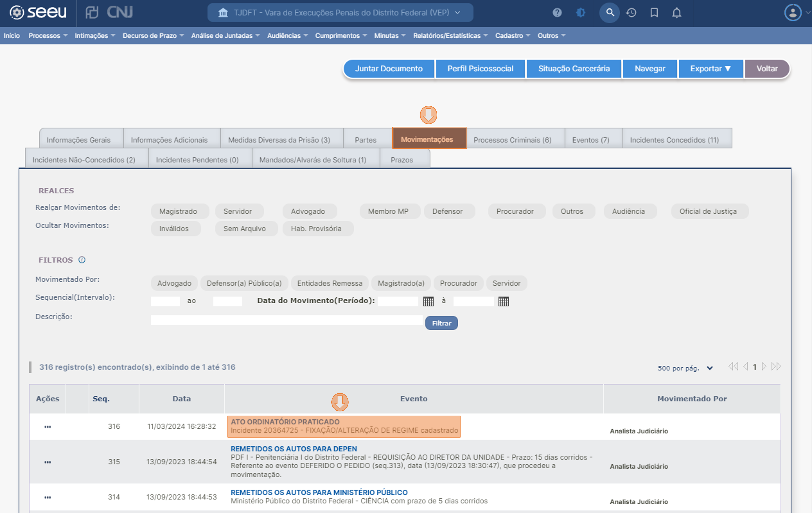Screen dimensions: 812x513
Task: Switch to Processos Criminais (6) tab
Action: [x=512, y=140]
